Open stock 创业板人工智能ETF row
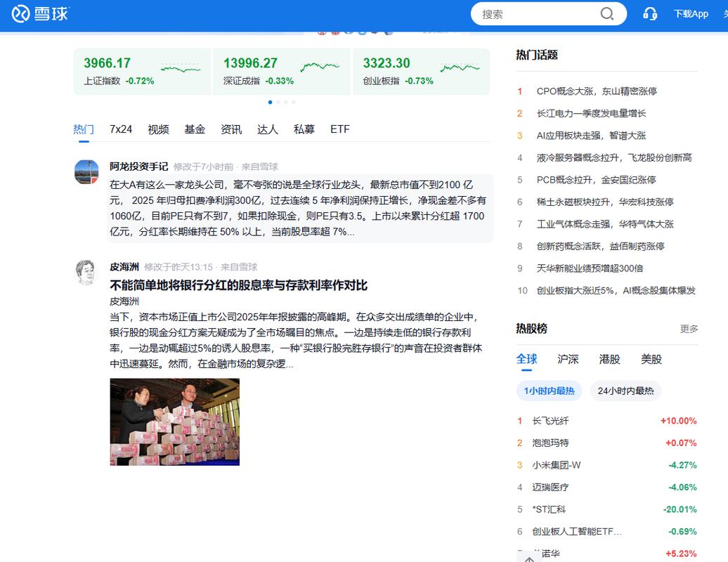This screenshot has height=562, width=728. click(x=607, y=531)
